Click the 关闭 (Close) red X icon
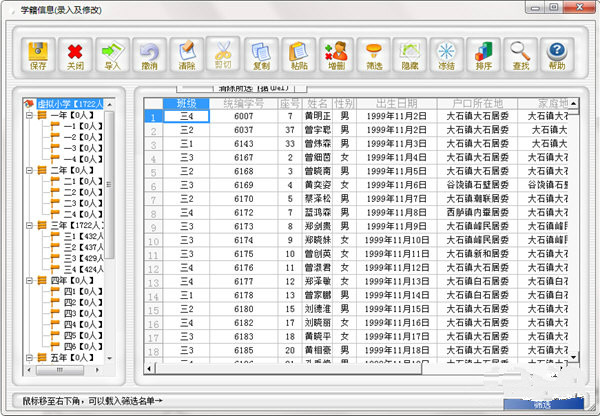Screen dimensions: 600x416 click(x=75, y=54)
